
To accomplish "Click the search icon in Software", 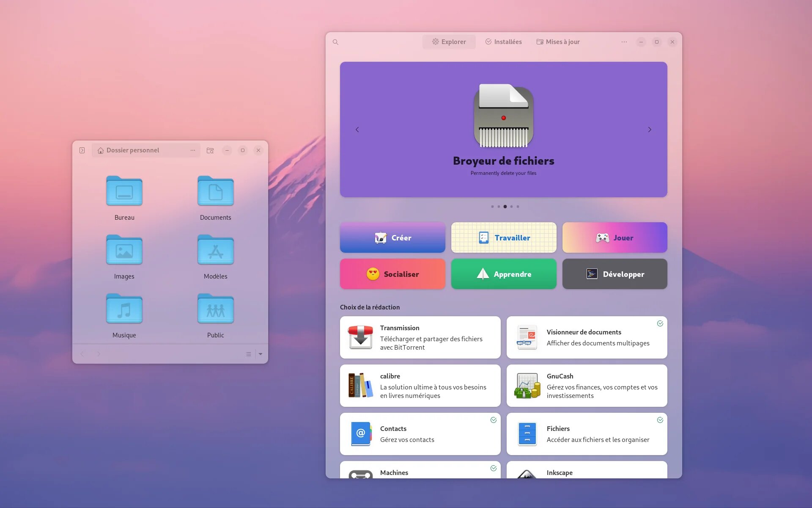I will [335, 42].
